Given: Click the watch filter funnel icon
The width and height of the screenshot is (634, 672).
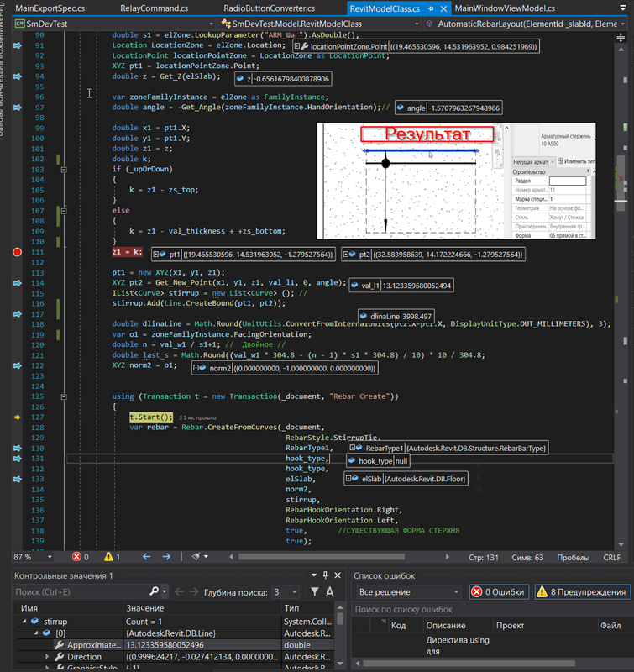Looking at the screenshot, I should click(314, 592).
